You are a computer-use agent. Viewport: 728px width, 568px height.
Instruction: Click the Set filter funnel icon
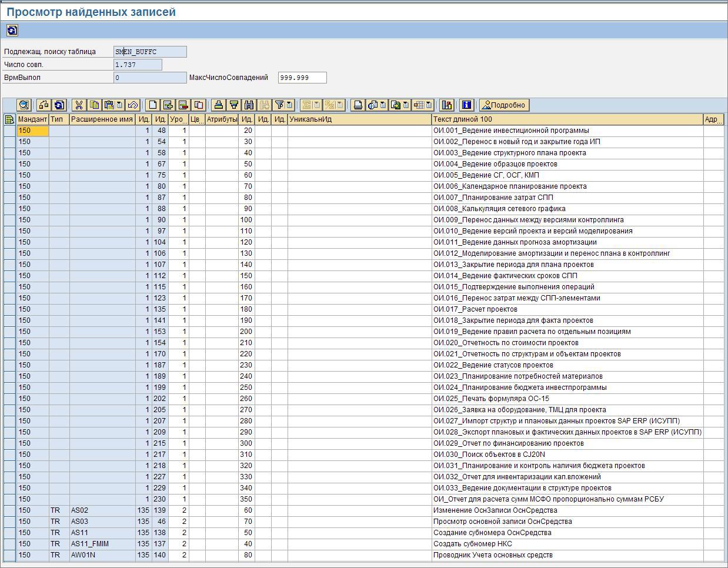point(278,105)
